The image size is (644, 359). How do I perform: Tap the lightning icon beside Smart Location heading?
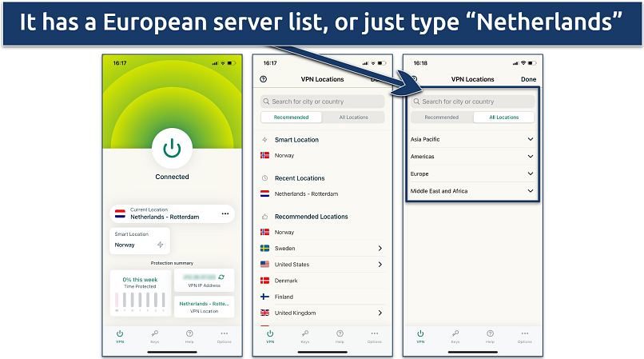click(x=265, y=140)
